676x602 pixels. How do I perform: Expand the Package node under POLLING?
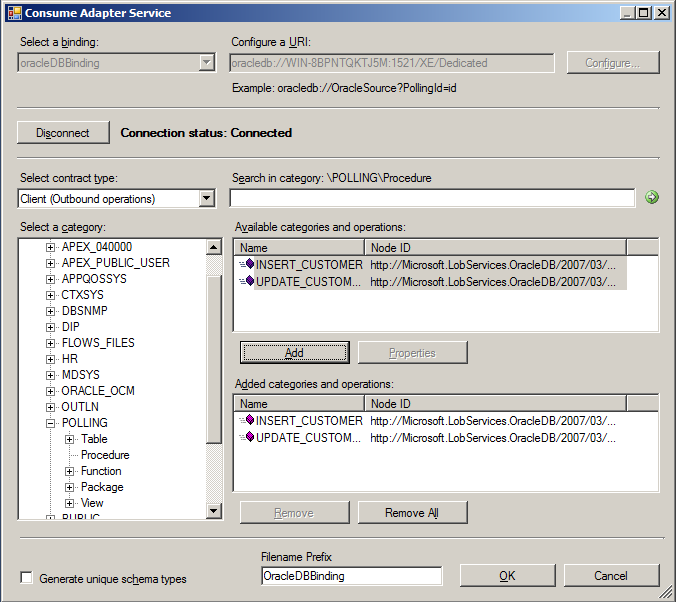69,487
